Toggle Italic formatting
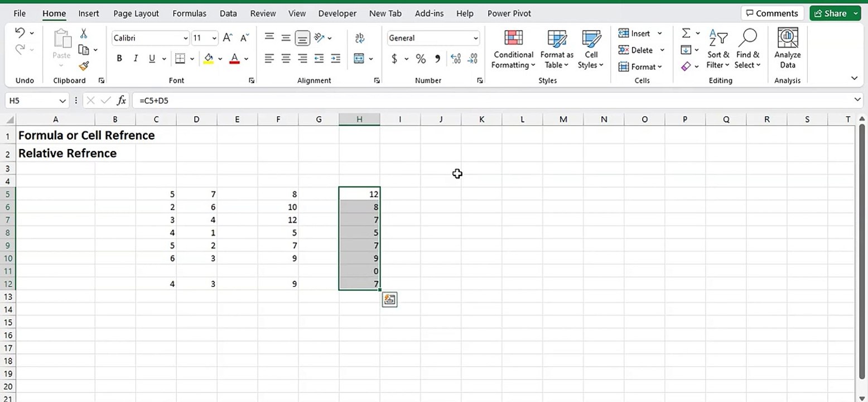The width and height of the screenshot is (868, 402). point(135,59)
